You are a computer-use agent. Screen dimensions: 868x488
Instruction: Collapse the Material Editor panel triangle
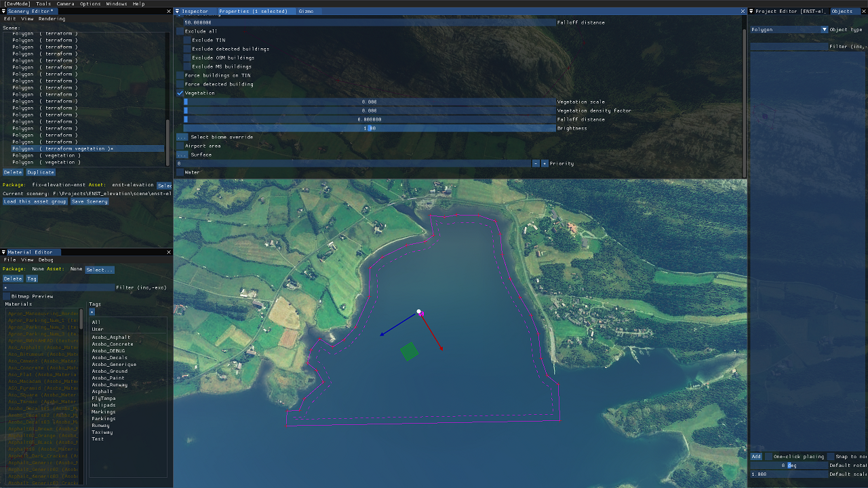4,252
